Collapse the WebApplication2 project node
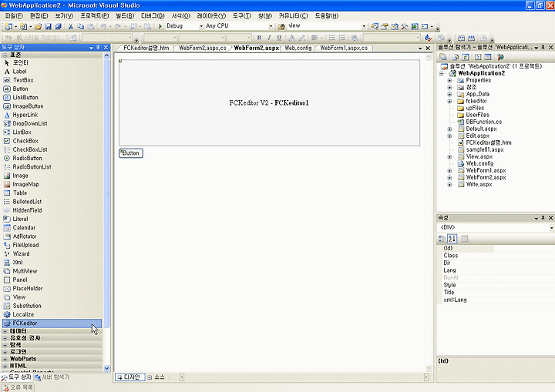 coord(442,74)
